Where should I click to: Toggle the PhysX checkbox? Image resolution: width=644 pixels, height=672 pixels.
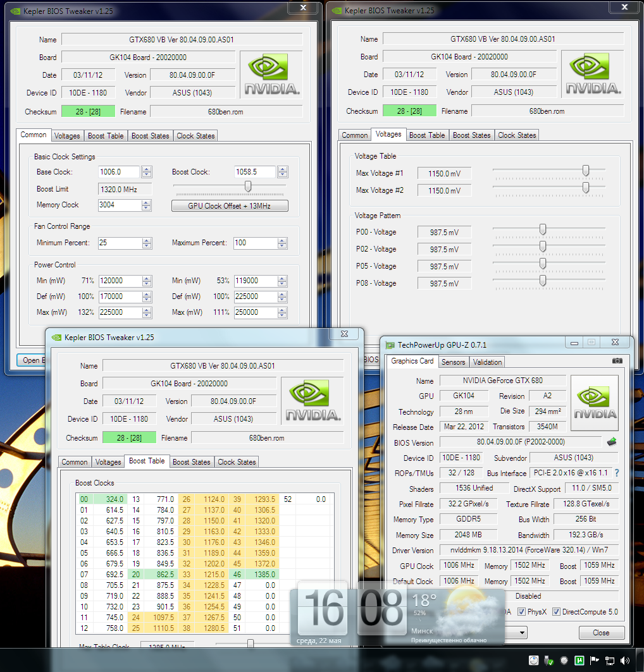[x=521, y=612]
